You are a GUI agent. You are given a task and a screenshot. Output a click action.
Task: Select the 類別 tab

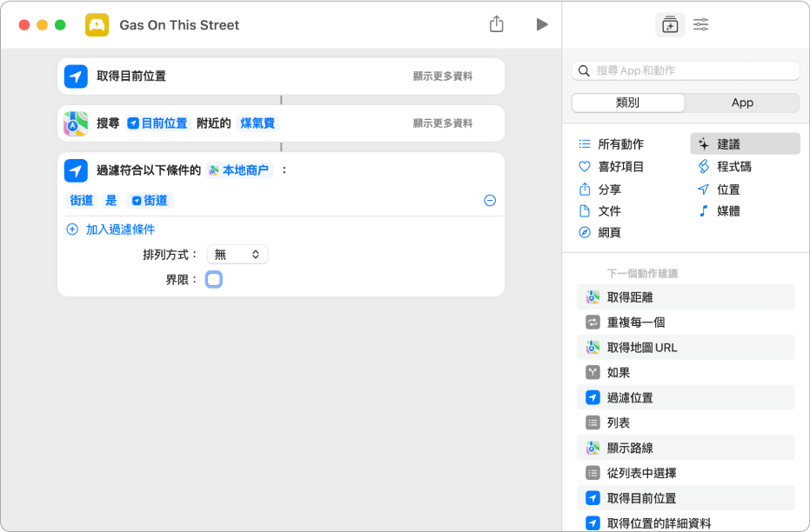(627, 103)
